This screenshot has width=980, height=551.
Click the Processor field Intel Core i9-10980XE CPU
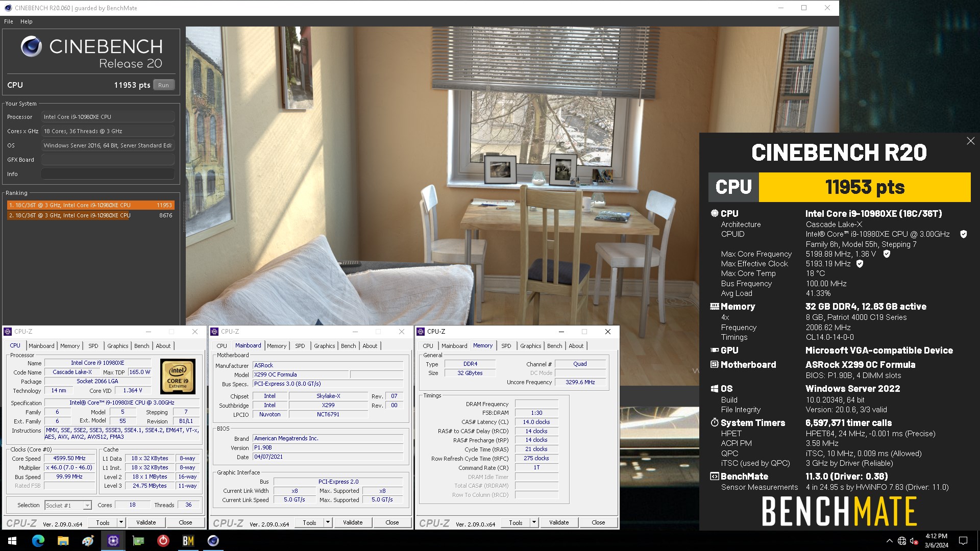pyautogui.click(x=108, y=117)
